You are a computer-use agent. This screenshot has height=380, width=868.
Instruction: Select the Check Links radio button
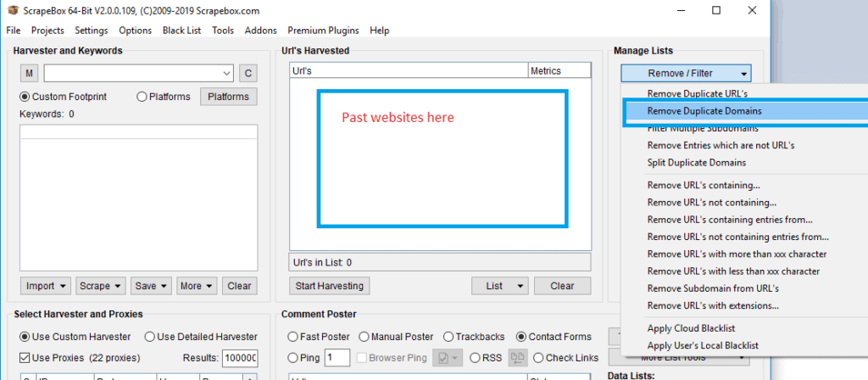(x=538, y=358)
